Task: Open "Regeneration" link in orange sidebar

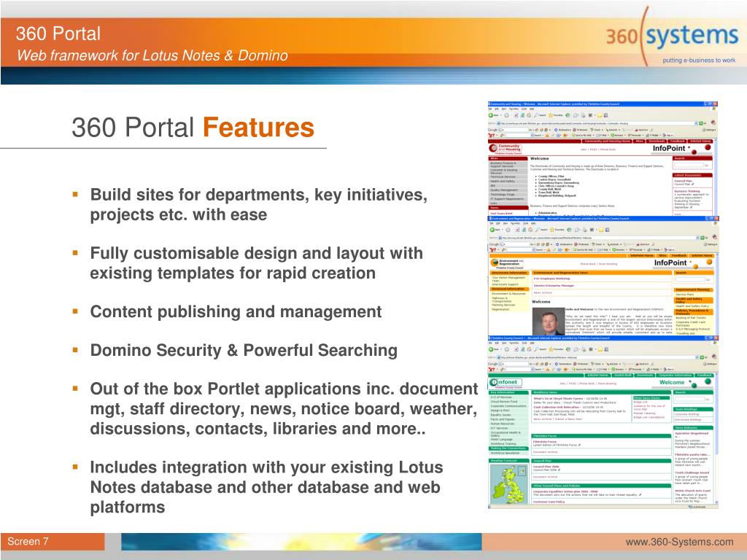Action: [500, 309]
